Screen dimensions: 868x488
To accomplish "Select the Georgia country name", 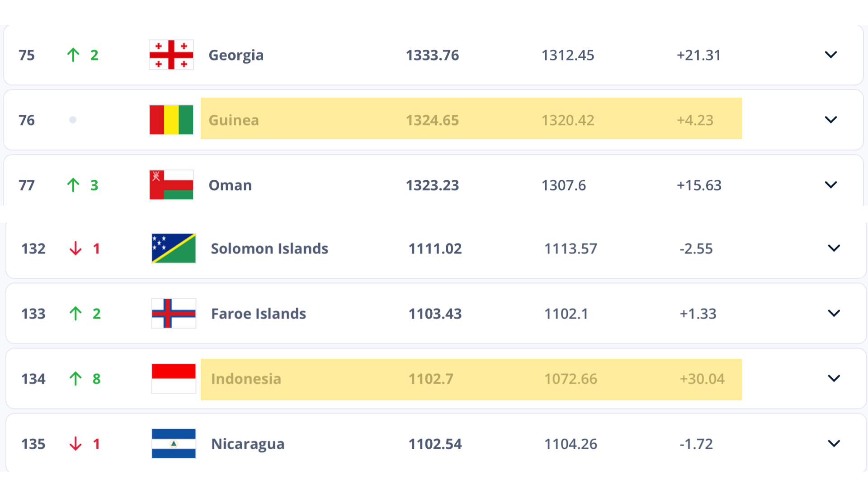I will 236,55.
